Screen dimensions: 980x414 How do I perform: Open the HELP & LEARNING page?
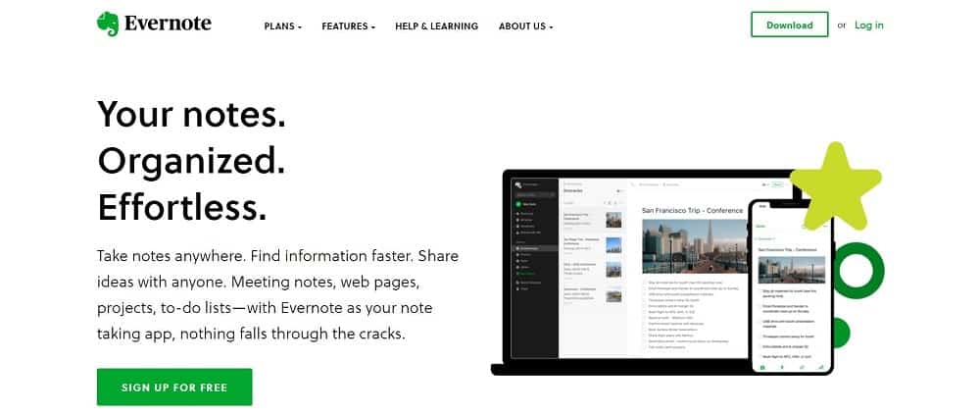(x=436, y=26)
